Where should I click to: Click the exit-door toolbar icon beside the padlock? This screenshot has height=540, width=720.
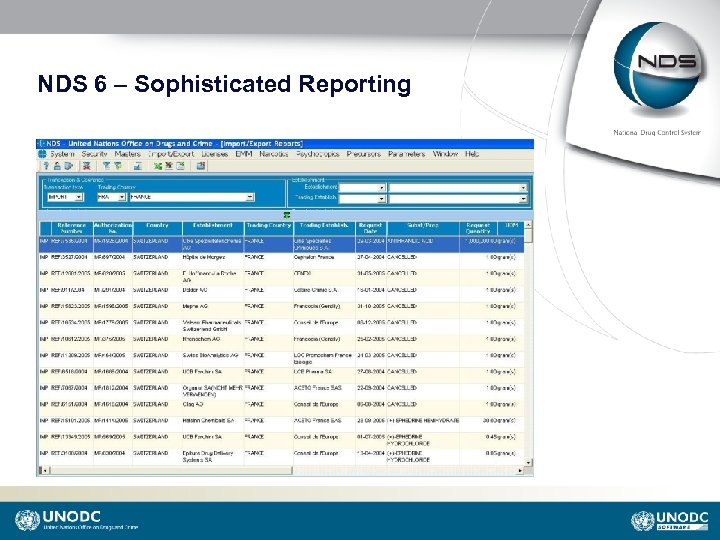point(68,166)
